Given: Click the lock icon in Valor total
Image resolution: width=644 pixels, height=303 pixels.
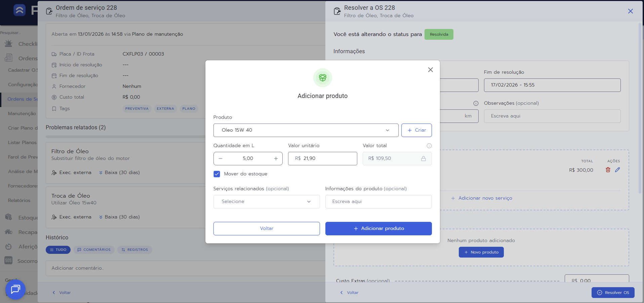Looking at the screenshot, I should tap(423, 159).
